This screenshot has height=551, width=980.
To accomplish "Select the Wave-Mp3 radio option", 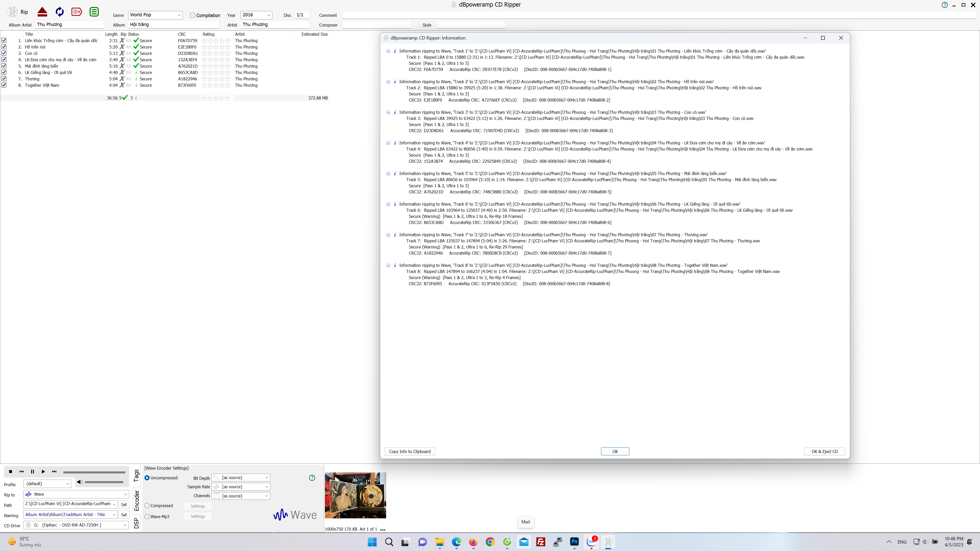I will (147, 516).
